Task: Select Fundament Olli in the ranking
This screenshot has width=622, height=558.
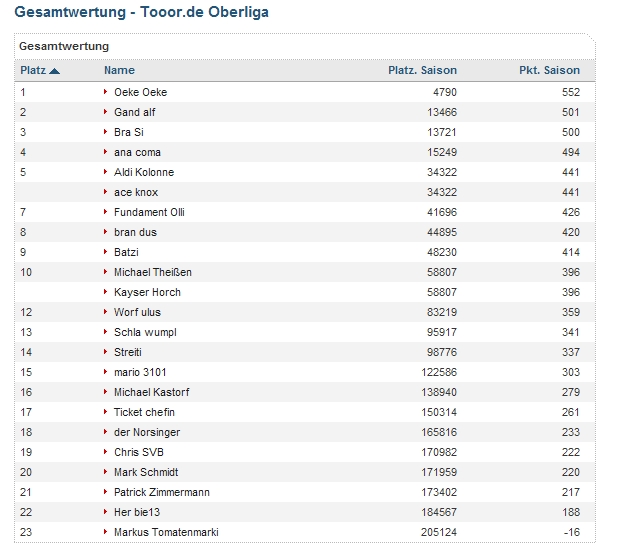Action: [149, 212]
